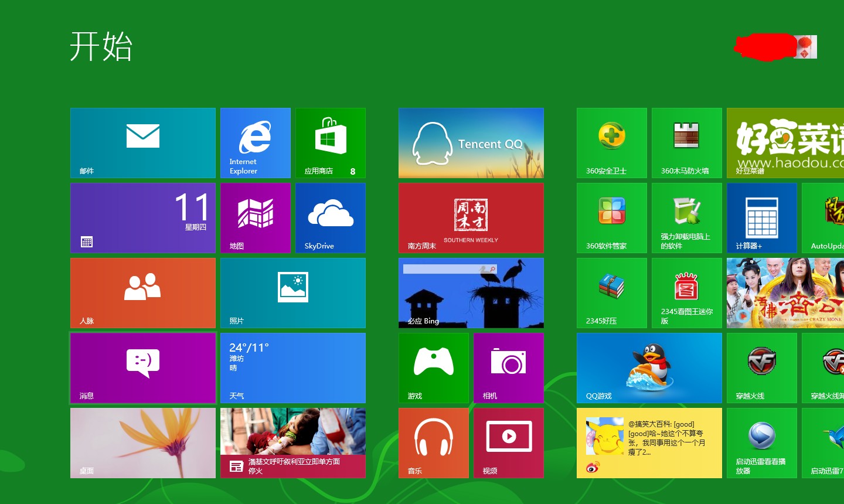Viewport: 844px width, 504px height.
Task: Open the SkyDrive tile
Action: coord(331,218)
